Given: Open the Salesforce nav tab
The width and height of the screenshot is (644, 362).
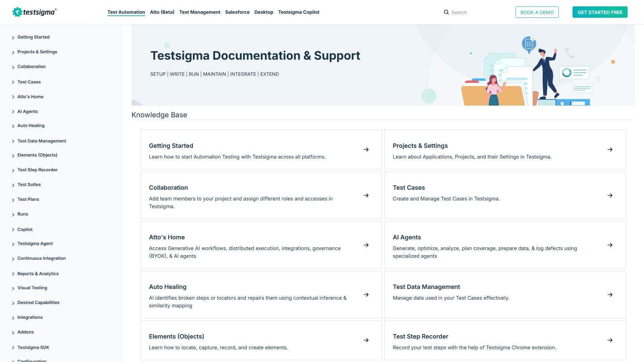Looking at the screenshot, I should (237, 12).
